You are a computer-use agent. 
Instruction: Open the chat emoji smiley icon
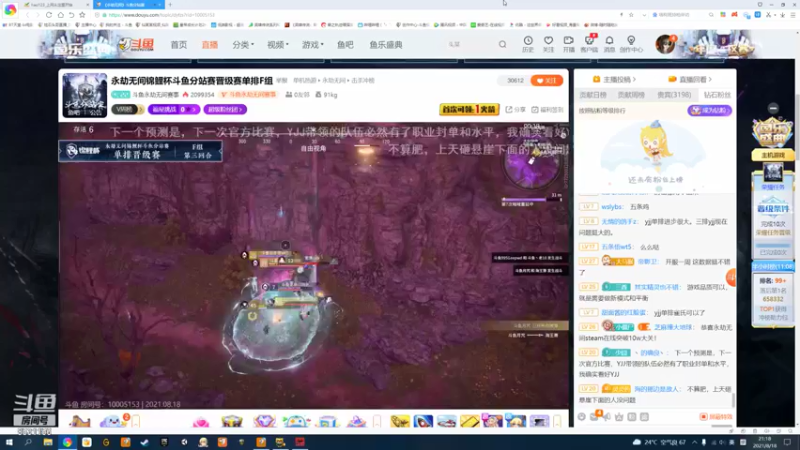582,417
